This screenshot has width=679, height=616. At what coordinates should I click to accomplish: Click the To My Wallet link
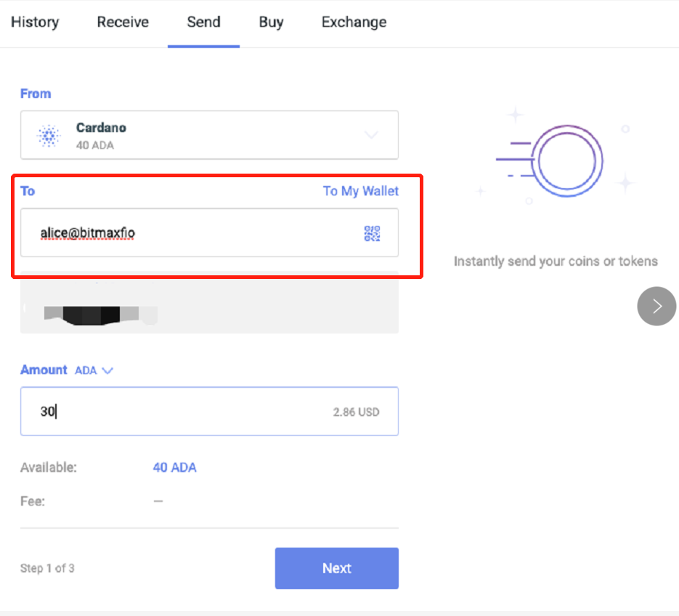point(360,191)
